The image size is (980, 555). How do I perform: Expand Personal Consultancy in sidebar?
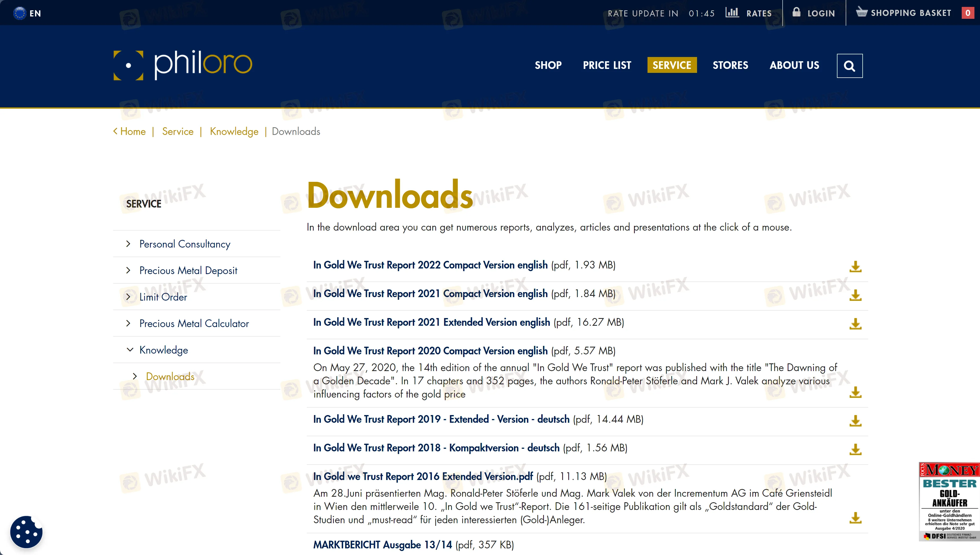point(128,244)
